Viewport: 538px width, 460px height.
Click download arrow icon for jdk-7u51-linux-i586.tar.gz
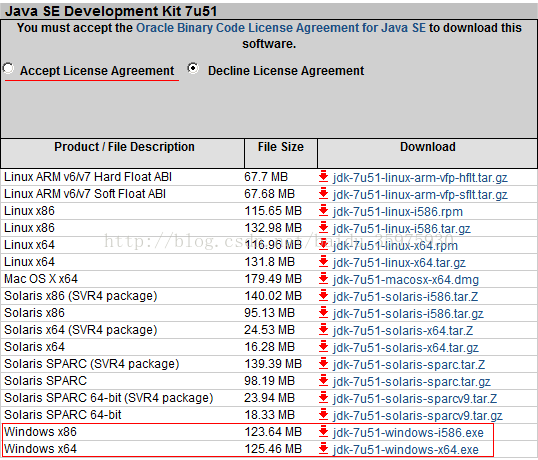coord(323,228)
